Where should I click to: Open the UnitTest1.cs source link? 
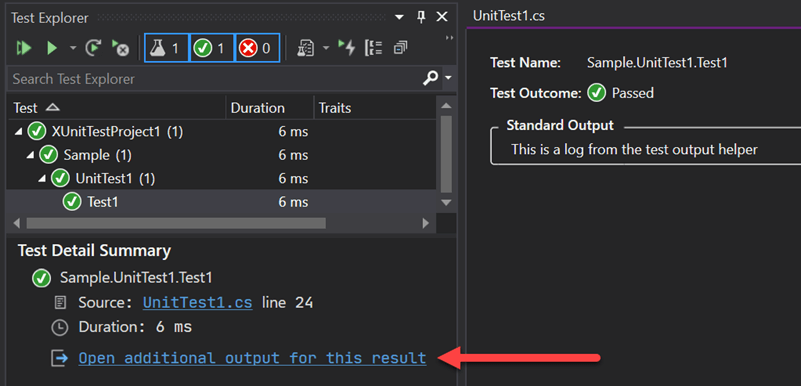tap(198, 303)
